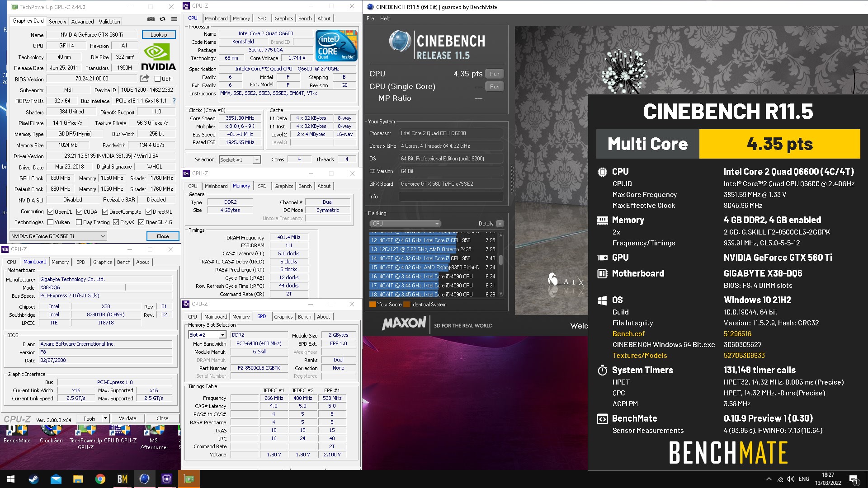Open the MSI Afterburner desktop shortcut
This screenshot has height=488, width=868.
[154, 437]
